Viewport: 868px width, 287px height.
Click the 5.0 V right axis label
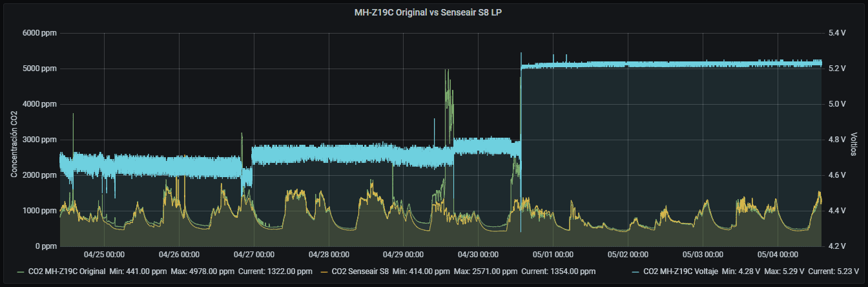tap(836, 104)
